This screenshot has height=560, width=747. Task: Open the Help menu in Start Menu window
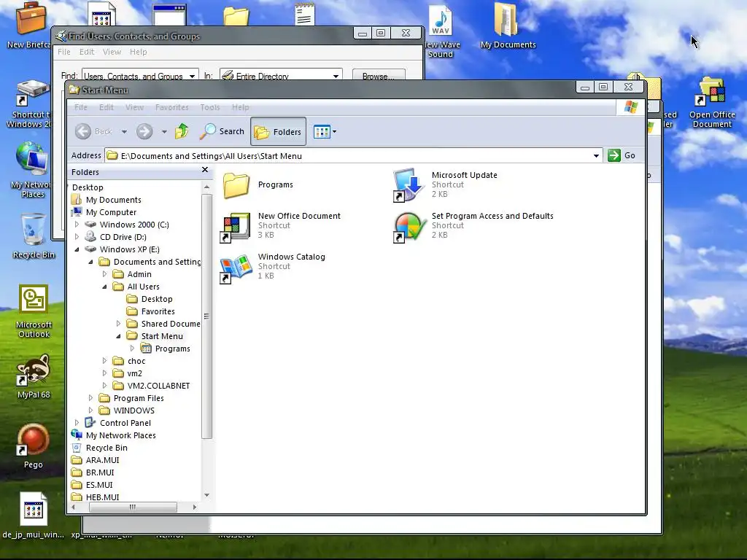point(241,107)
